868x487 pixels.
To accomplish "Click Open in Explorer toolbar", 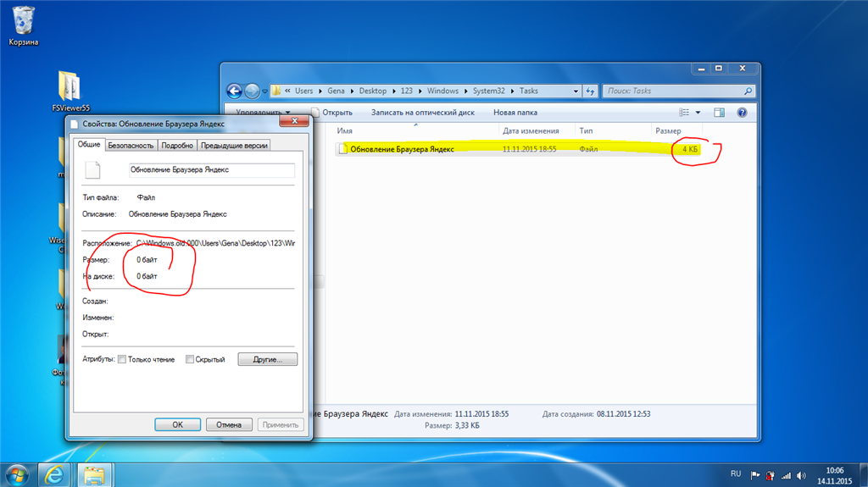I will coord(332,113).
